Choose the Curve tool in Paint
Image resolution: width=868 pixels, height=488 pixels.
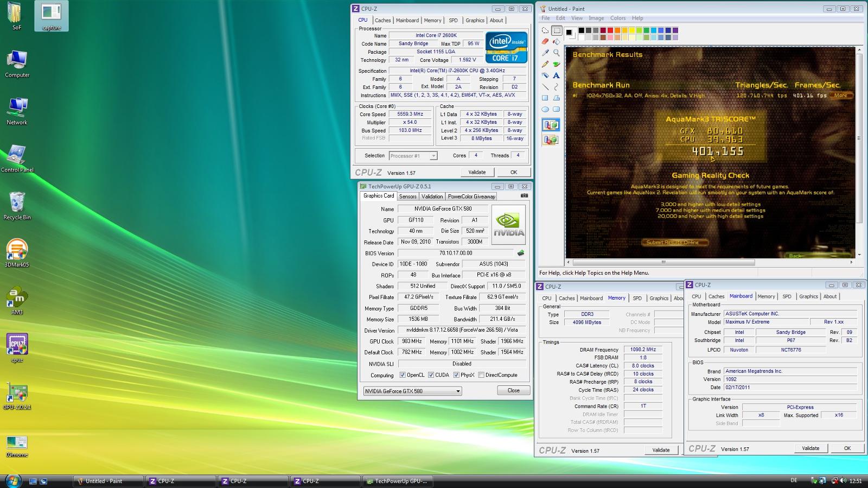(x=557, y=87)
